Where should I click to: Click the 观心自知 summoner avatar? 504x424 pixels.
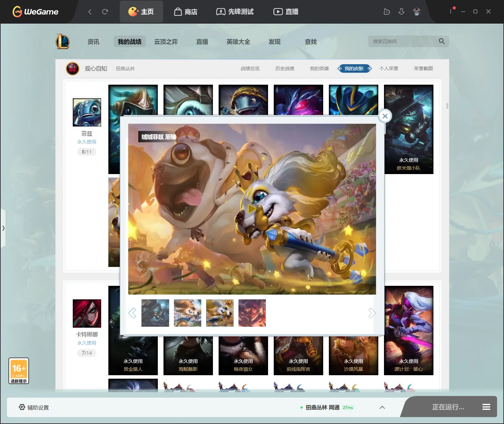[x=72, y=68]
